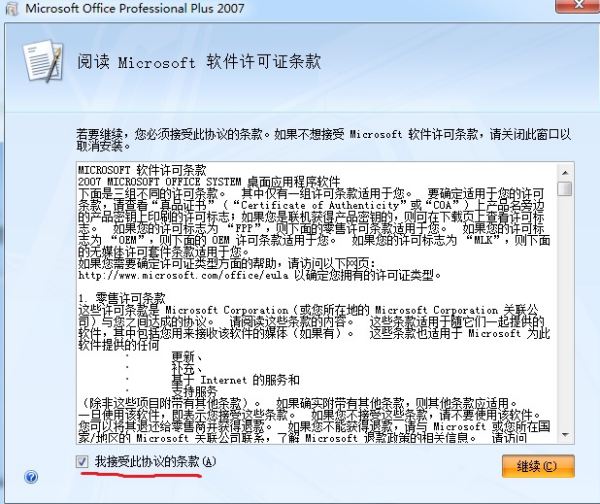This screenshot has width=600, height=504.
Task: Click the 更新 bullet item text
Action: (187, 357)
